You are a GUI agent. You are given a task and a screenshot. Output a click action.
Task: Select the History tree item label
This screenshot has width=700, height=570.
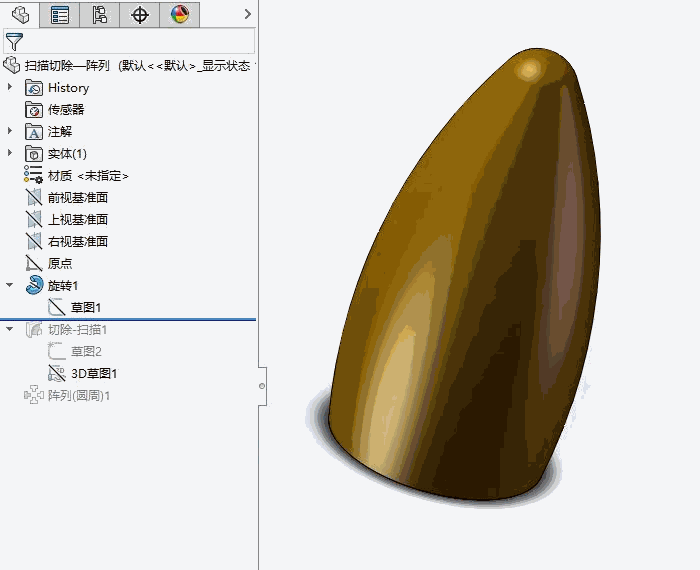pos(68,87)
